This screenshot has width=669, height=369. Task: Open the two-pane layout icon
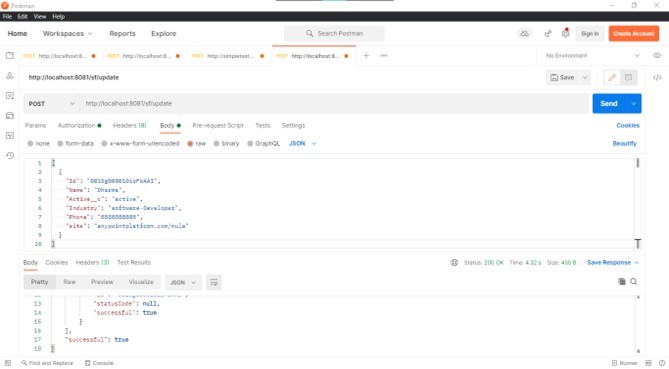click(x=648, y=363)
